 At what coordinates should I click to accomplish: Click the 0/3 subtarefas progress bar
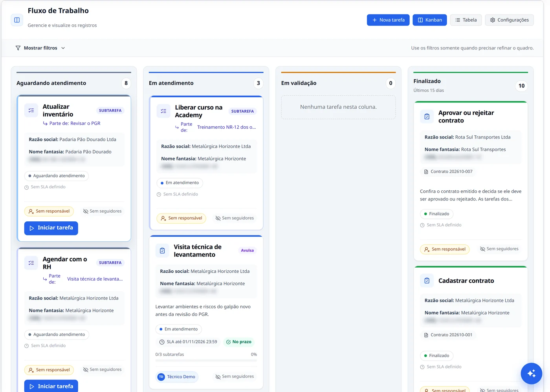206,360
